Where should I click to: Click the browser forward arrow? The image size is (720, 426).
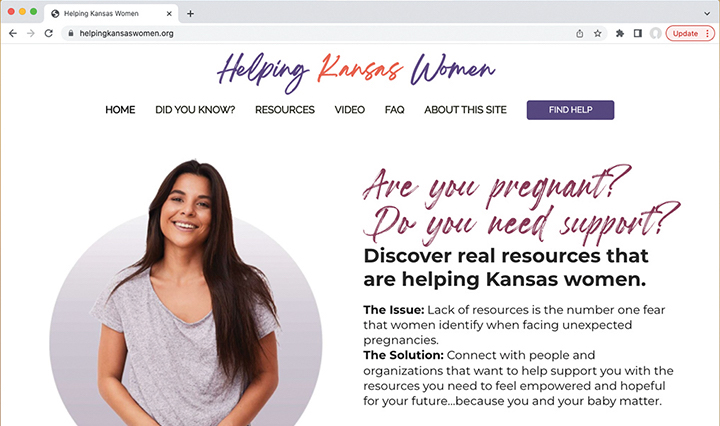click(31, 34)
